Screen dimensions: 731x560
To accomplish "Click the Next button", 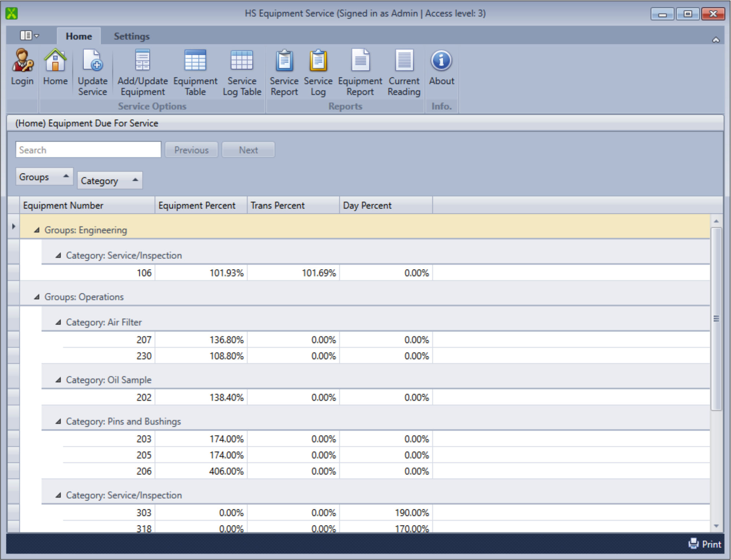I will pos(248,150).
